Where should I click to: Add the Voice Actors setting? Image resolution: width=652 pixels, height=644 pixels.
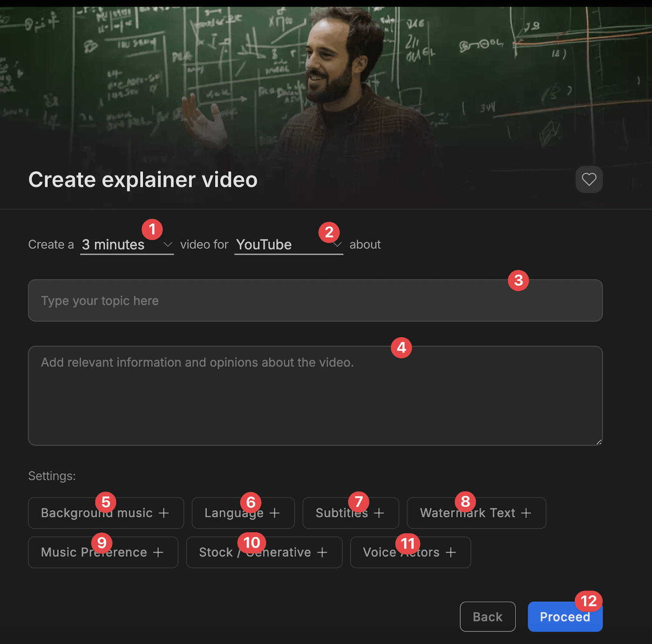coord(410,552)
